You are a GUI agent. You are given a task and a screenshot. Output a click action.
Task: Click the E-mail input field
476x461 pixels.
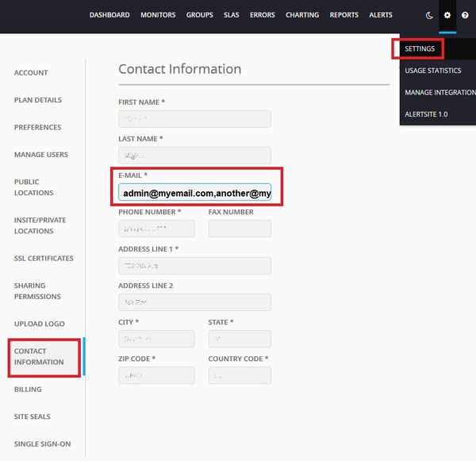194,194
